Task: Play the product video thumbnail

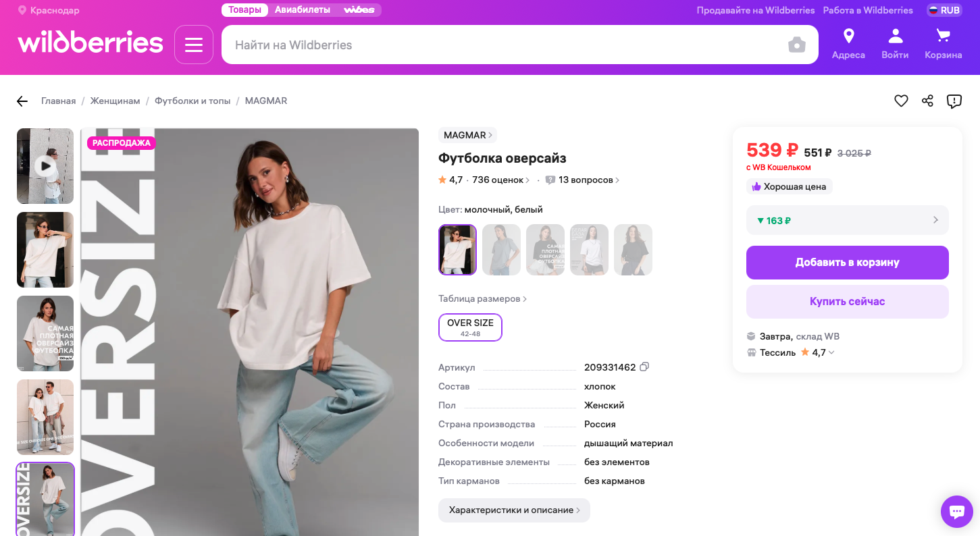Action: pyautogui.click(x=45, y=166)
